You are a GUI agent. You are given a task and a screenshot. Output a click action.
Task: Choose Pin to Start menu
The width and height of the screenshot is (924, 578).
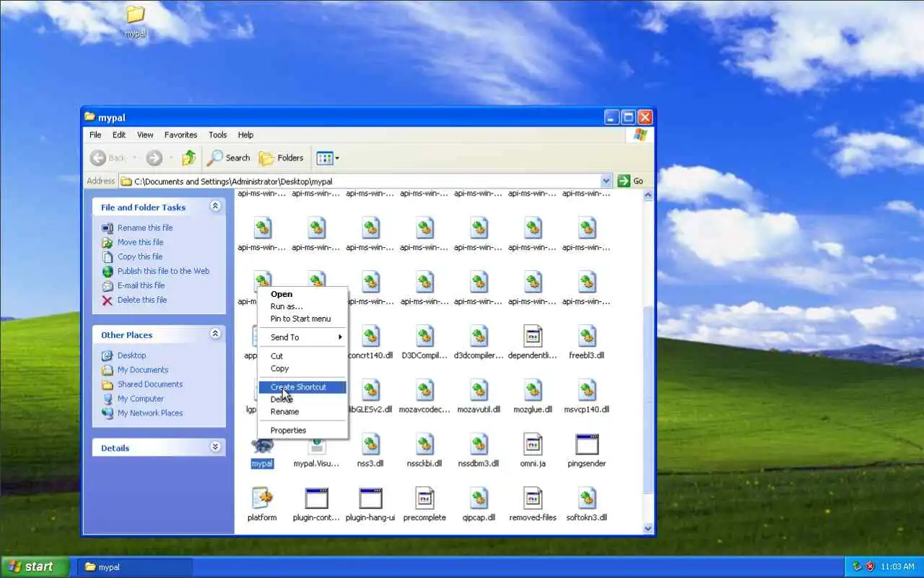pos(302,319)
